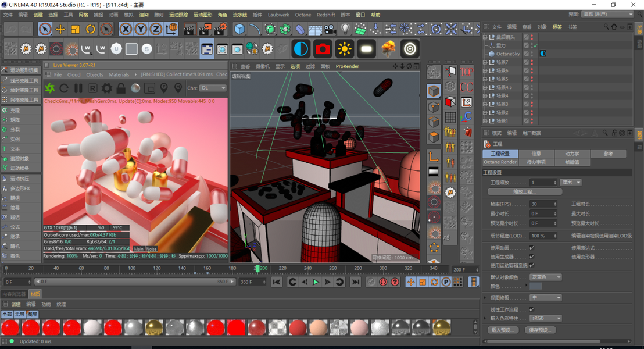Click the 缩放工程 button
Image resolution: width=644 pixels, height=349 pixels.
(524, 191)
